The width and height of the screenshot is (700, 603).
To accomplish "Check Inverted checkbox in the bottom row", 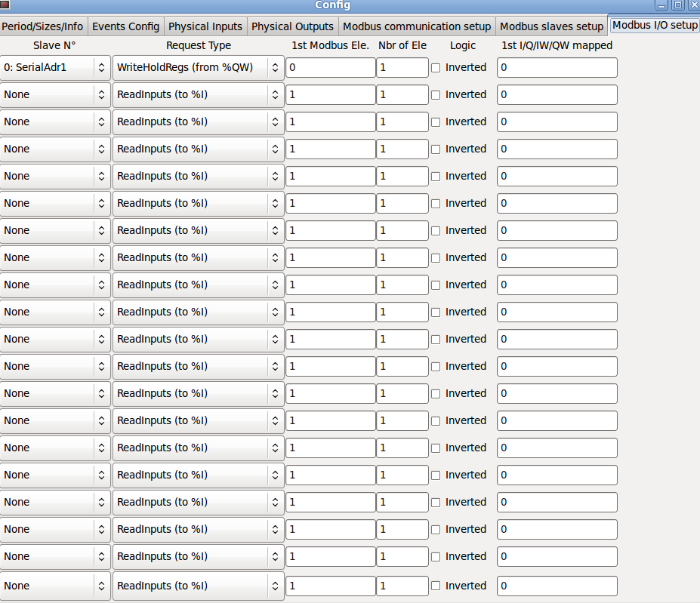I will pyautogui.click(x=436, y=586).
